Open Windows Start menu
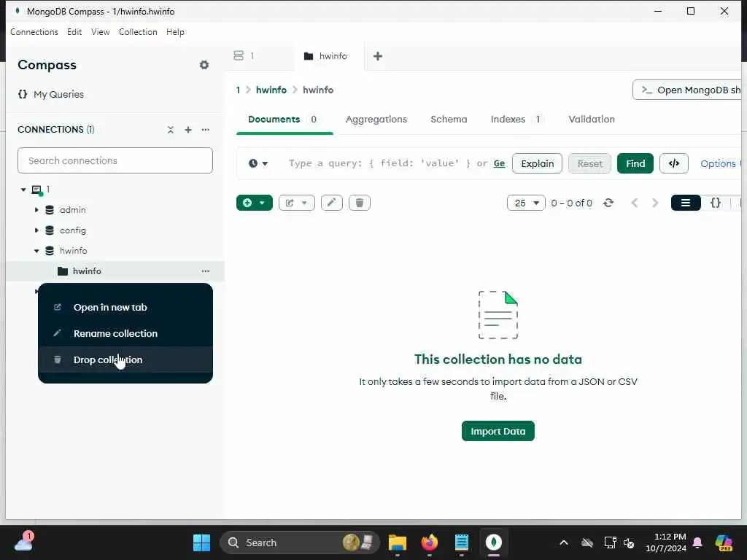 pyautogui.click(x=201, y=542)
